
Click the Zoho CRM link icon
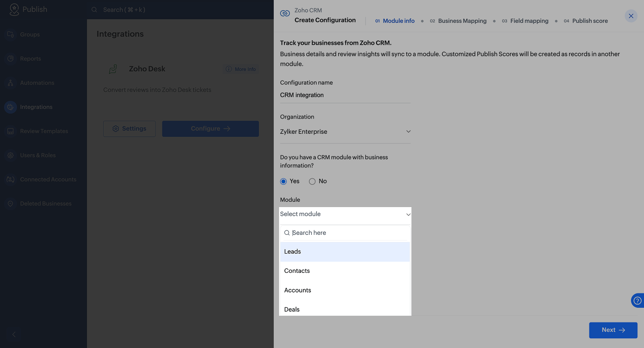click(285, 13)
